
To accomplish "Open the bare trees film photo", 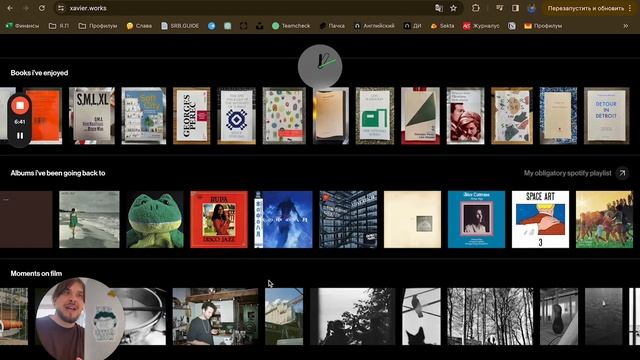I will 490,317.
